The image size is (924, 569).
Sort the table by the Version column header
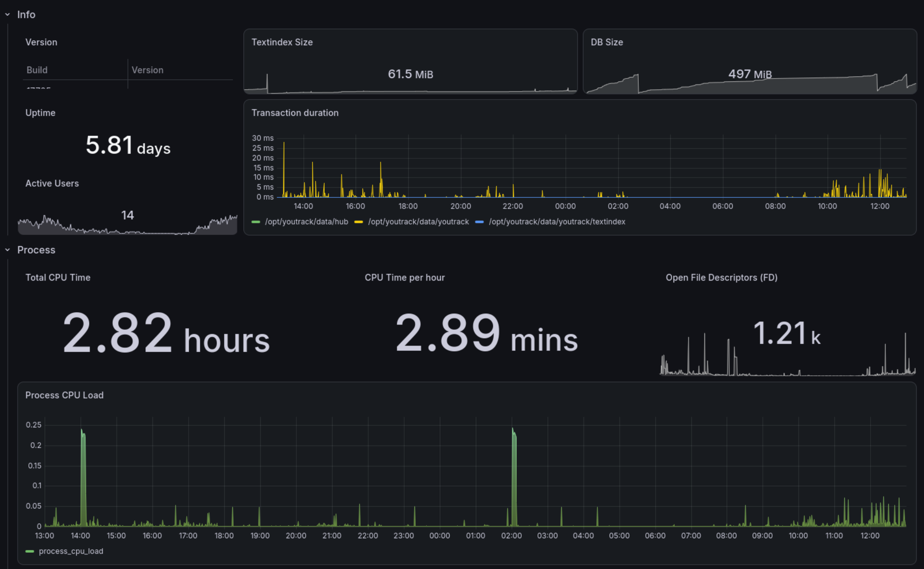point(147,70)
